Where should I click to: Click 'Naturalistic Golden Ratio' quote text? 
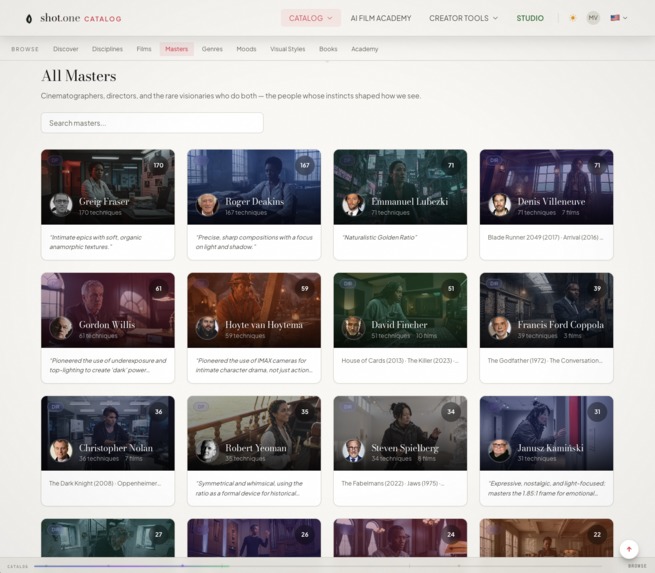coord(379,237)
